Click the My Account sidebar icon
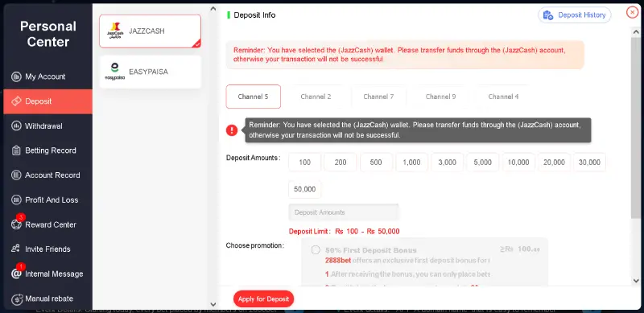 [x=16, y=76]
